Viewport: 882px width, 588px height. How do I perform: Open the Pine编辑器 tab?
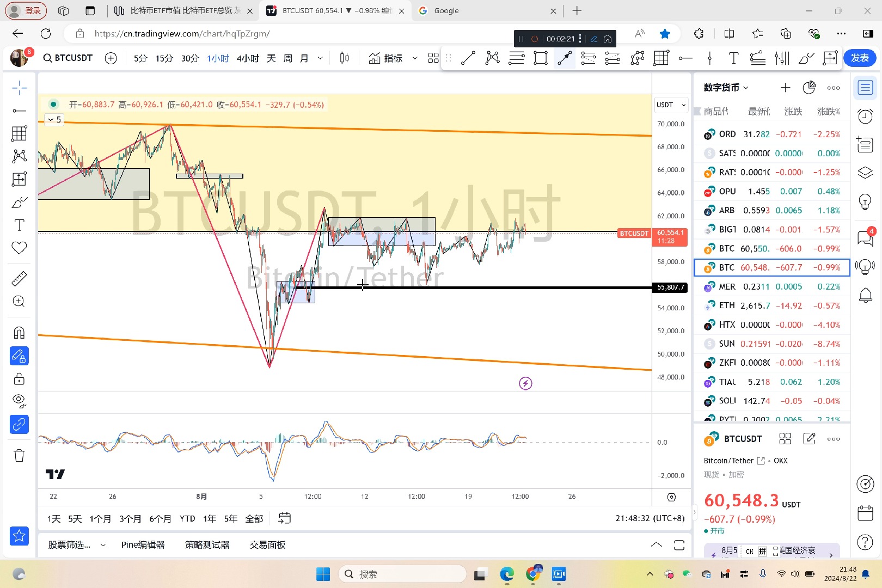tap(143, 545)
